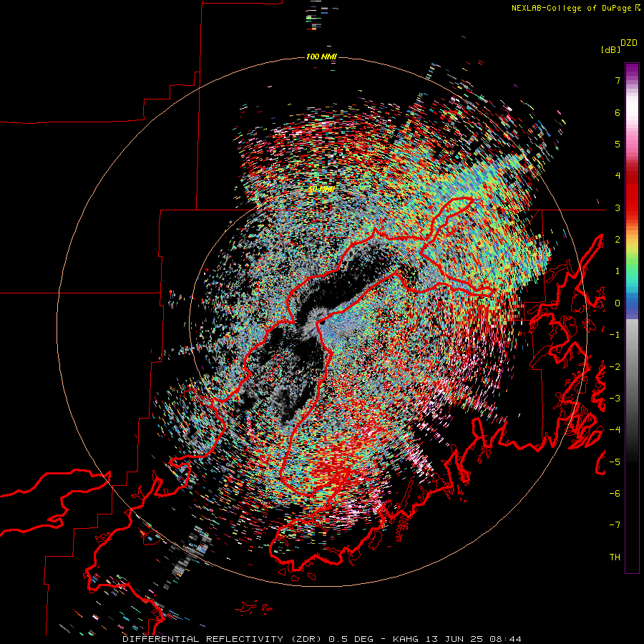Click the TH label on the color scale

[x=615, y=557]
